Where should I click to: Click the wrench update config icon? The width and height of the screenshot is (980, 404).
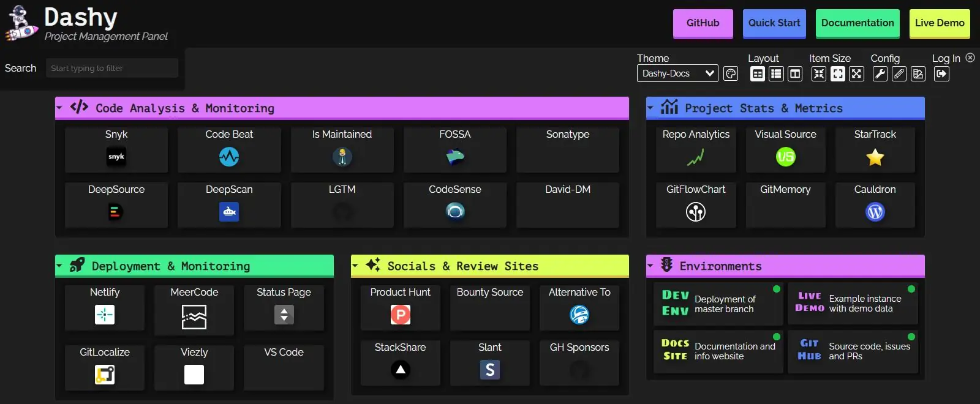[x=880, y=74]
